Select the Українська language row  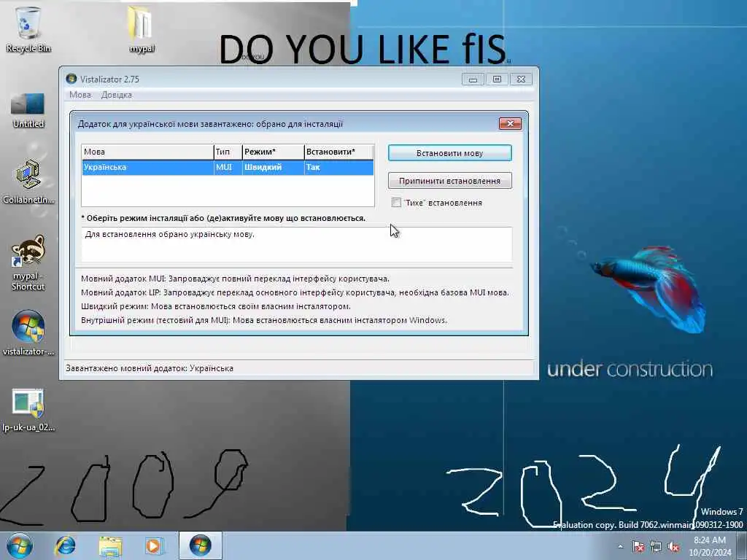228,167
